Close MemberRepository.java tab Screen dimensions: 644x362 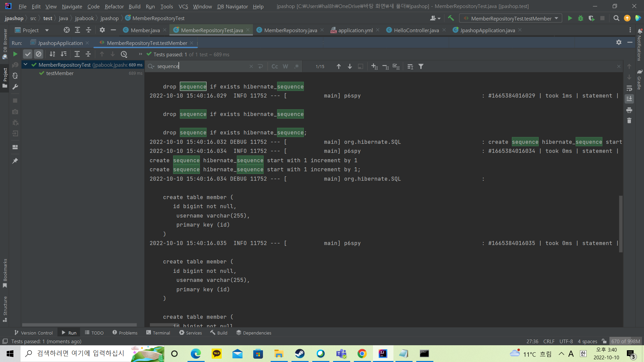tap(322, 30)
